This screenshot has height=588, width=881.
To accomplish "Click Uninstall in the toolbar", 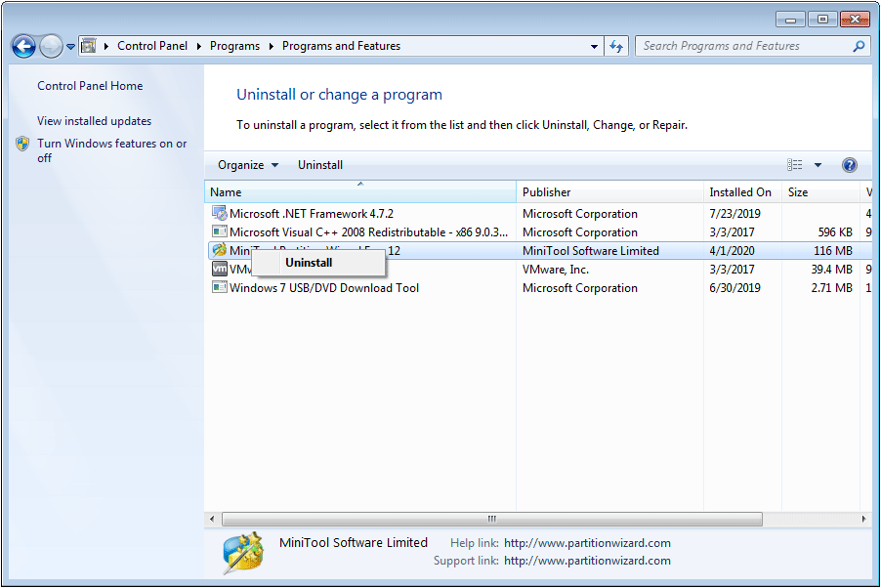I will [x=320, y=165].
